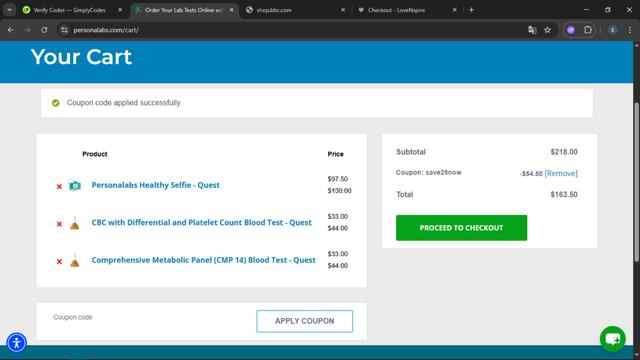Click the Your Cart heading
This screenshot has width=640, height=360.
click(x=81, y=57)
